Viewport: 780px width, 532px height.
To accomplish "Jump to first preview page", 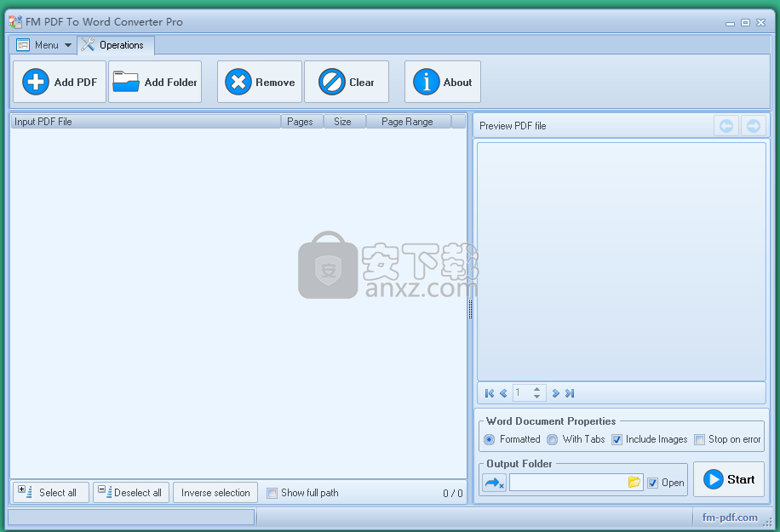I will pyautogui.click(x=490, y=393).
